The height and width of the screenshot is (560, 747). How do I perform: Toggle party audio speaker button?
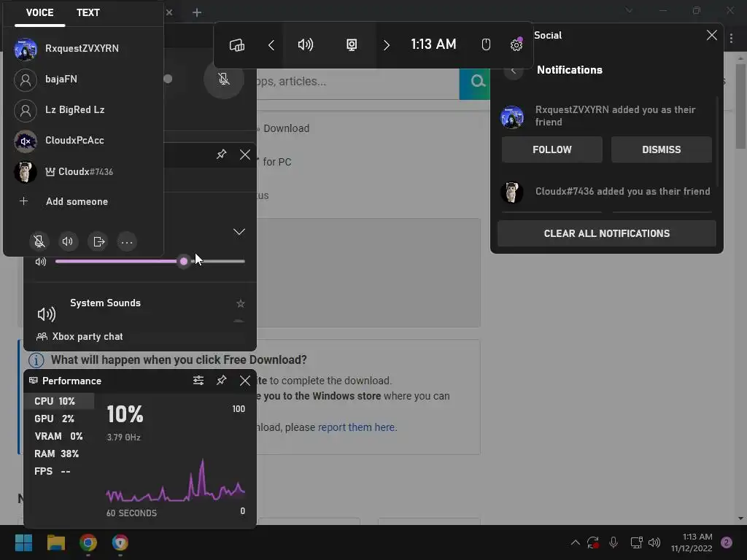coord(68,242)
